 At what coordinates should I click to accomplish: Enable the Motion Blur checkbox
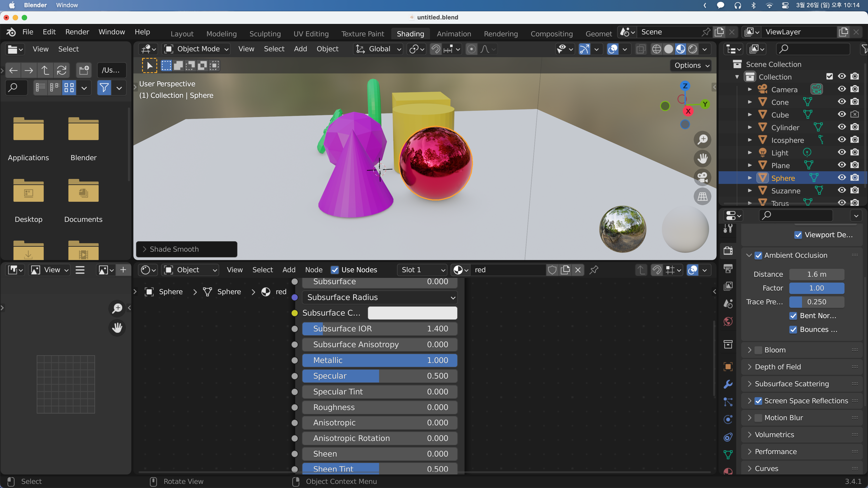click(x=758, y=418)
